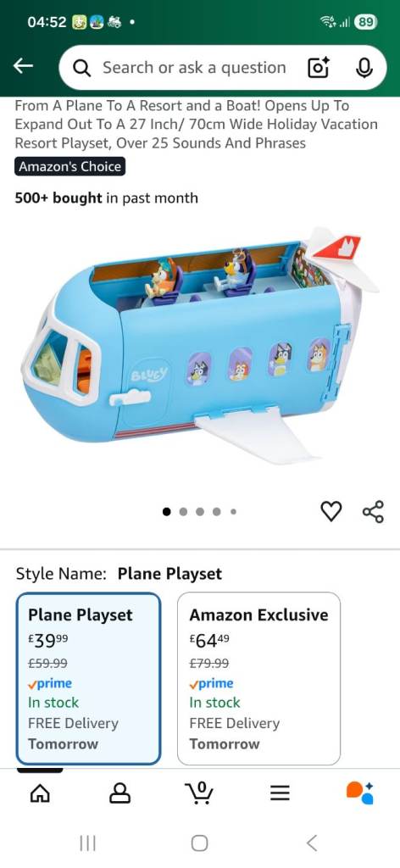Open the Home tab icon

coord(40,793)
